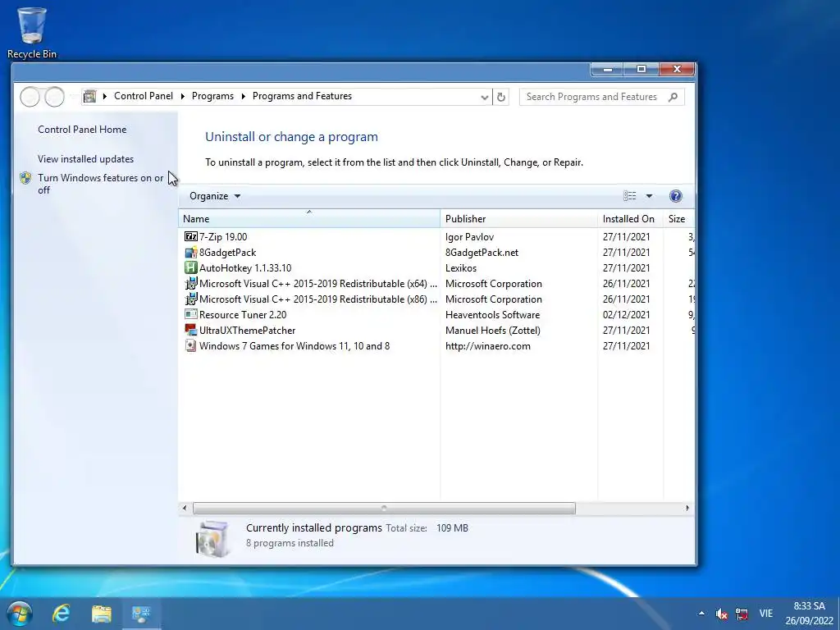This screenshot has width=840, height=630.
Task: Open the Recycle Bin desktop icon
Action: coord(32,32)
